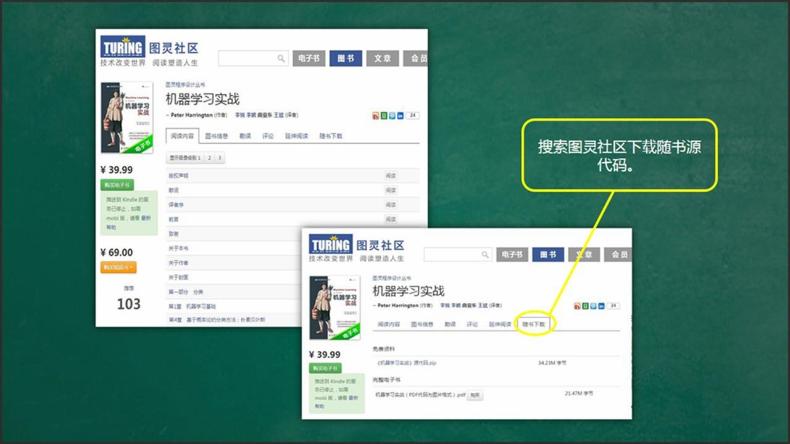Click green buy e-book button on front page
The height and width of the screenshot is (444, 790).
(x=325, y=368)
